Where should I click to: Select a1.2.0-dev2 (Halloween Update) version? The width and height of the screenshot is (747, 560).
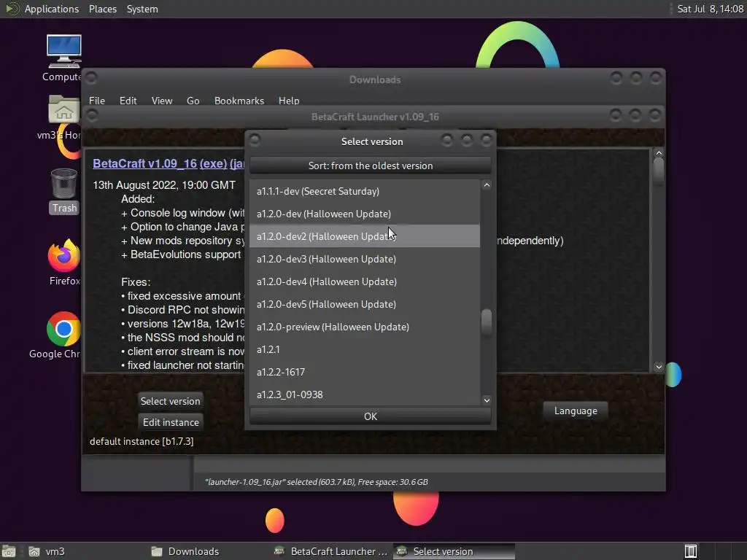click(x=365, y=236)
